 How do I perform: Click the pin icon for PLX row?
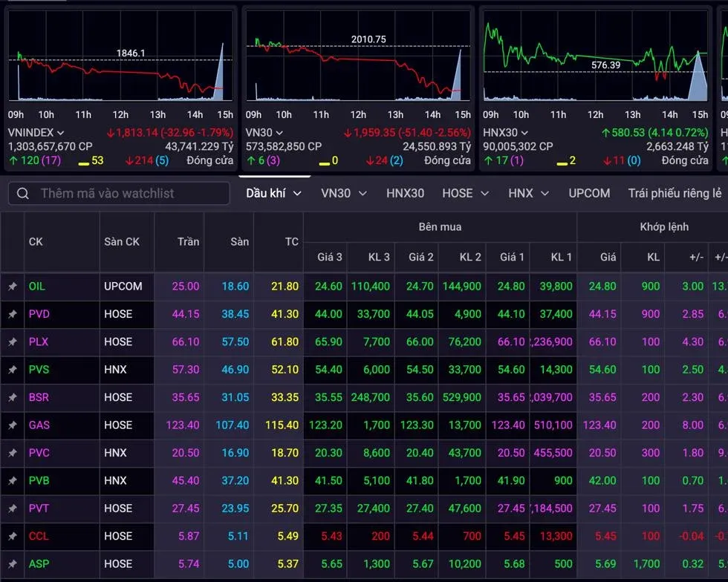(x=13, y=342)
